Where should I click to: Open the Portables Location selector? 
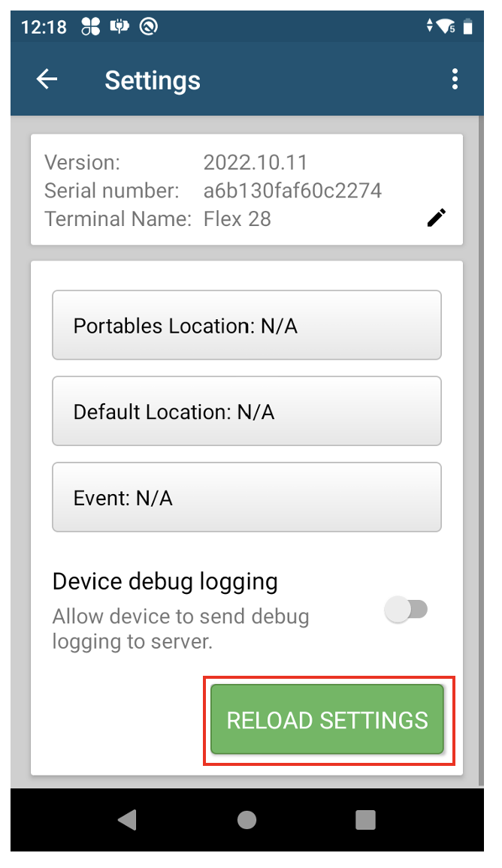[x=246, y=325]
